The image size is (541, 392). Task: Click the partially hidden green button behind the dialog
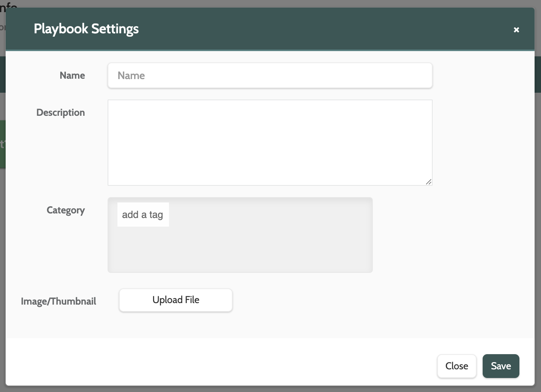(2, 144)
